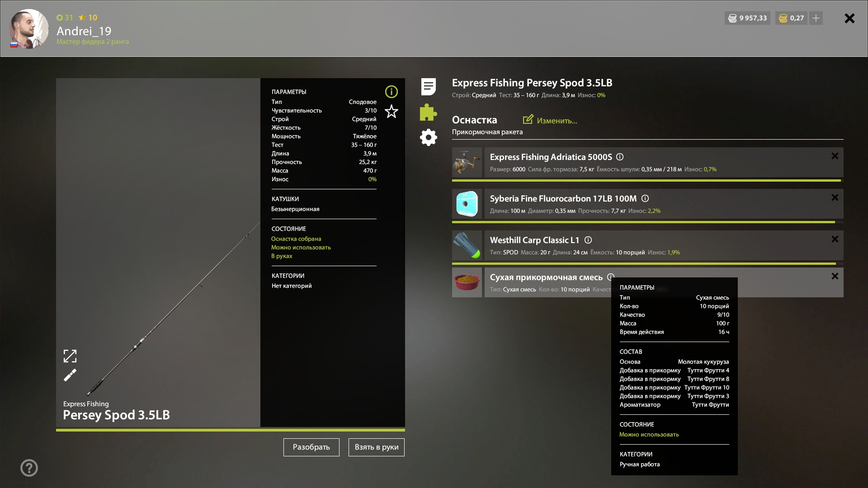
Task: Mark rod as favorite with star
Action: (391, 112)
